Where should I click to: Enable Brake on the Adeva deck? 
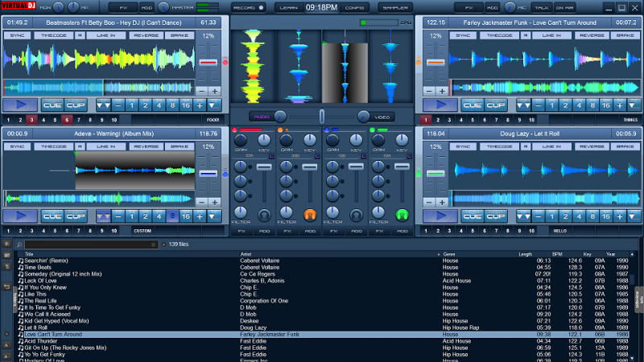pyautogui.click(x=181, y=147)
